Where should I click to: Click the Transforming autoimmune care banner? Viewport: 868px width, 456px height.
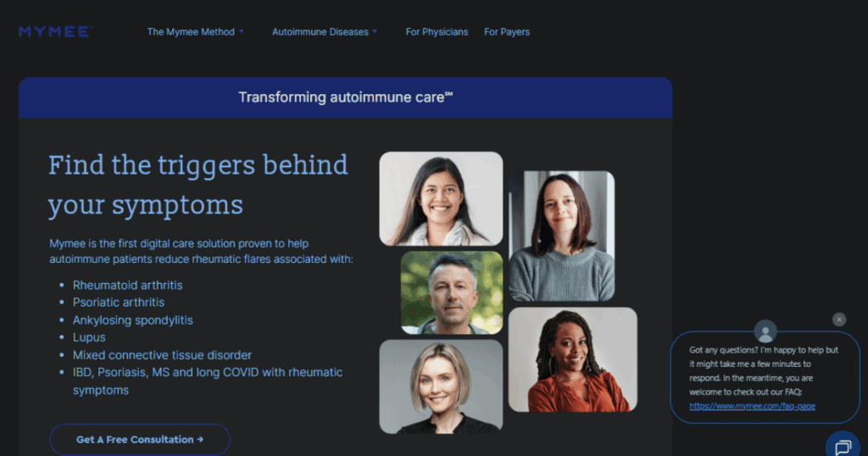pos(346,97)
